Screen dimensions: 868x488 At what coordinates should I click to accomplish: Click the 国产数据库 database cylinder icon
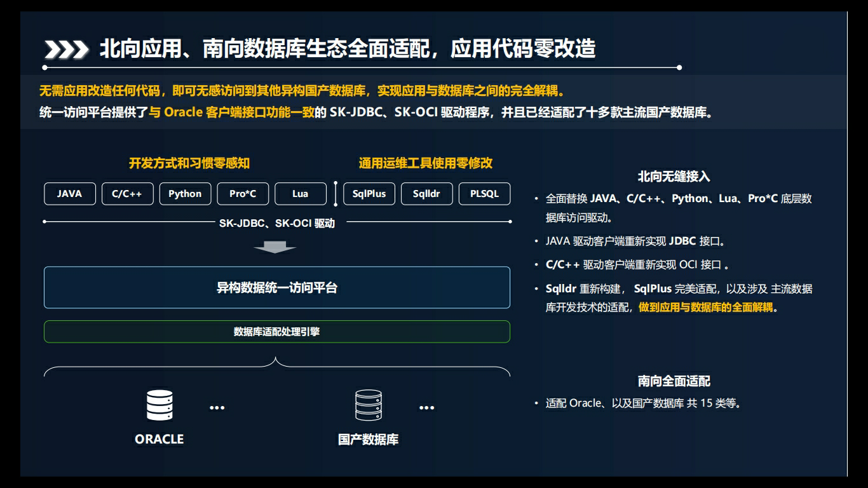[369, 405]
